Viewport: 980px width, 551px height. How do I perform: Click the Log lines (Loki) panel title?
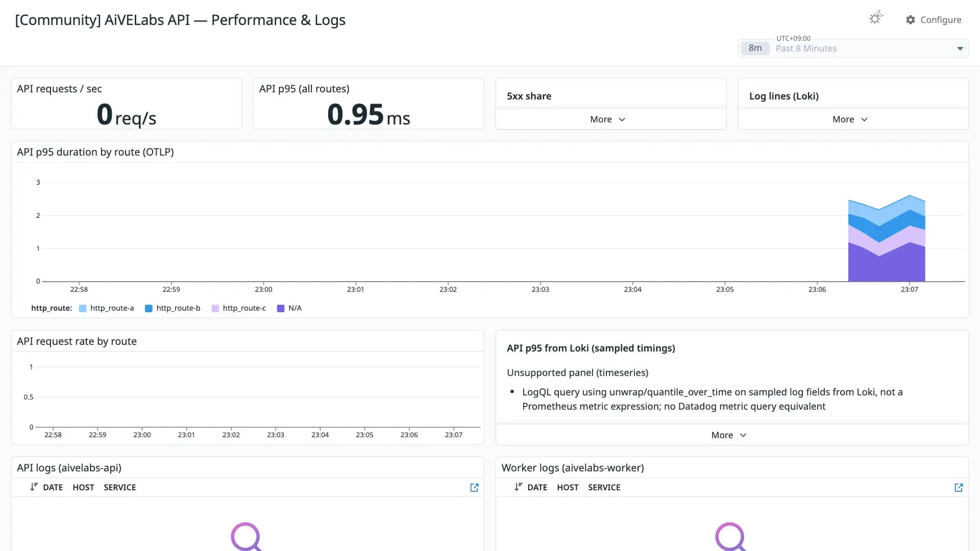point(784,96)
